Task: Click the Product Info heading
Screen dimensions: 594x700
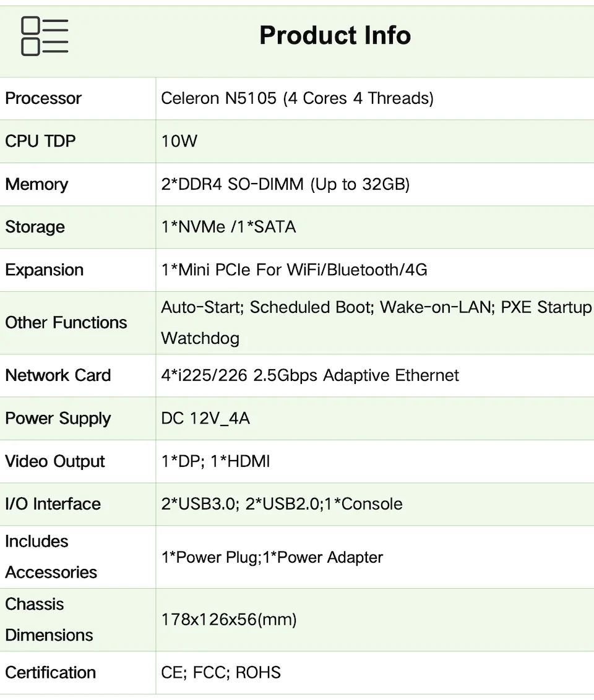Action: click(335, 35)
